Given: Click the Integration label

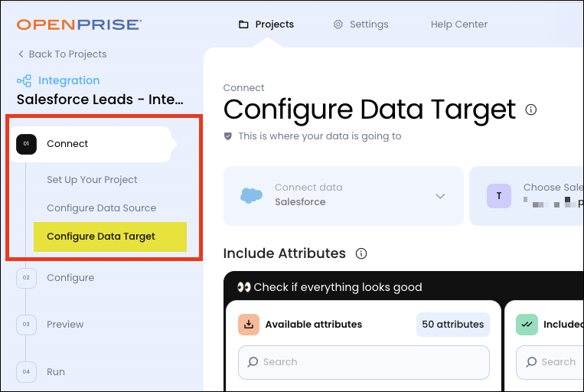Looking at the screenshot, I should (x=69, y=80).
